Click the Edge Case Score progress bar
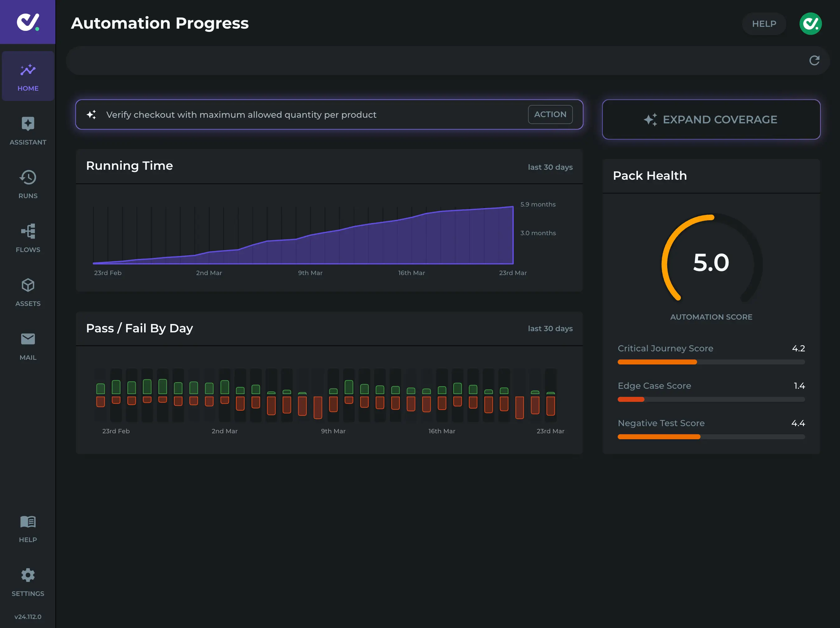The height and width of the screenshot is (628, 840). [710, 399]
